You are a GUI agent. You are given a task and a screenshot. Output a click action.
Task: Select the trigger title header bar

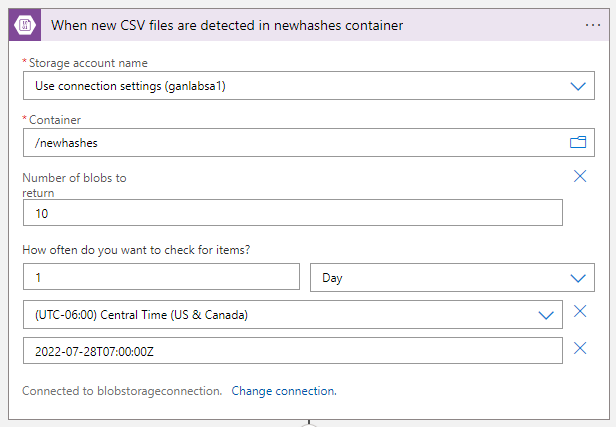pos(300,26)
